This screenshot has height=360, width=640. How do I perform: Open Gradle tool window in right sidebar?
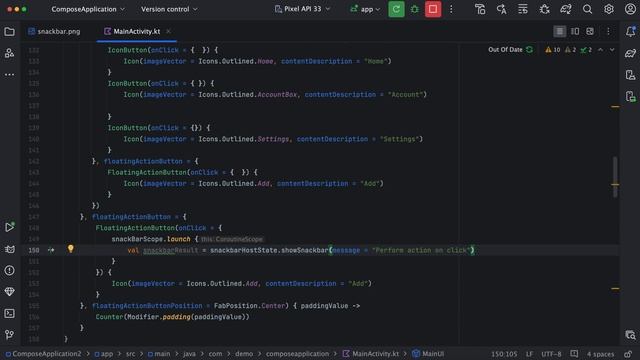[630, 53]
